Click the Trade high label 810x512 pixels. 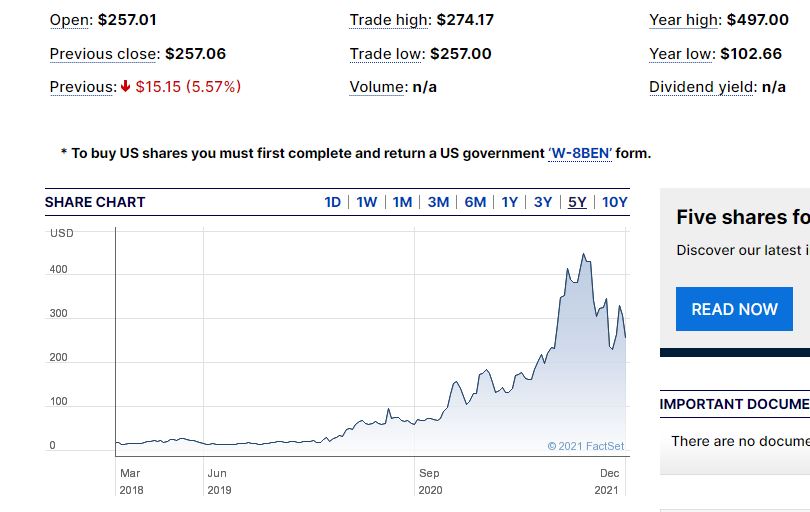(390, 20)
